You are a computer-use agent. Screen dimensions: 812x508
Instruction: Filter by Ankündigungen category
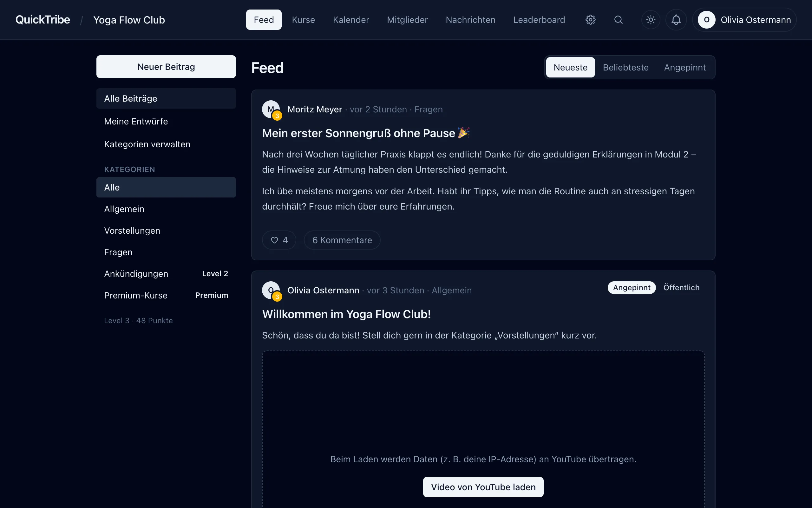[x=166, y=273]
